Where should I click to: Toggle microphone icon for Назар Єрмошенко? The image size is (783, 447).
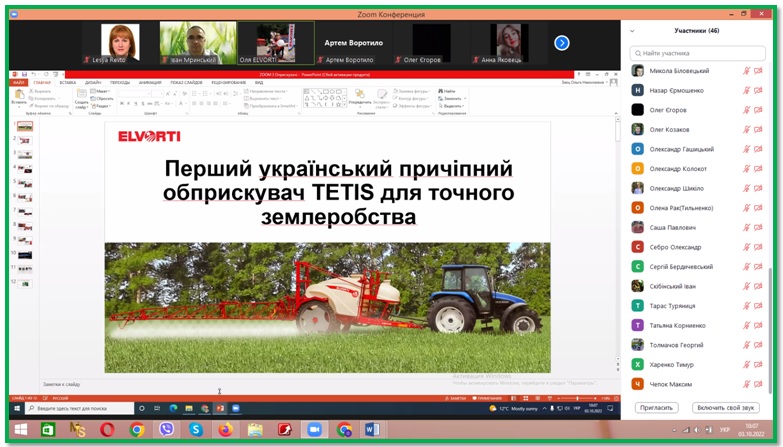[746, 90]
